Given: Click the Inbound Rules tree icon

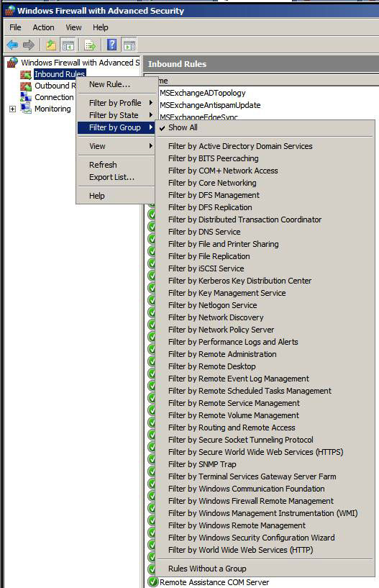Looking at the screenshot, I should click(26, 74).
